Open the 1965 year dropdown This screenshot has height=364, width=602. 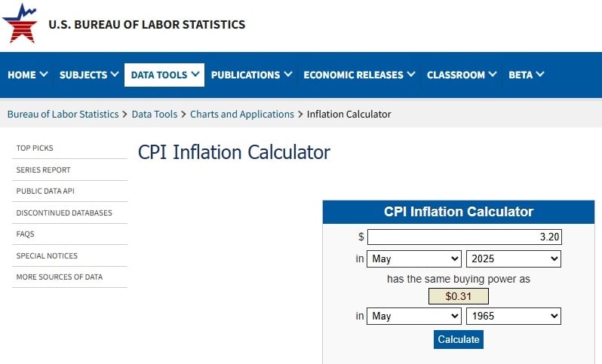pos(513,317)
